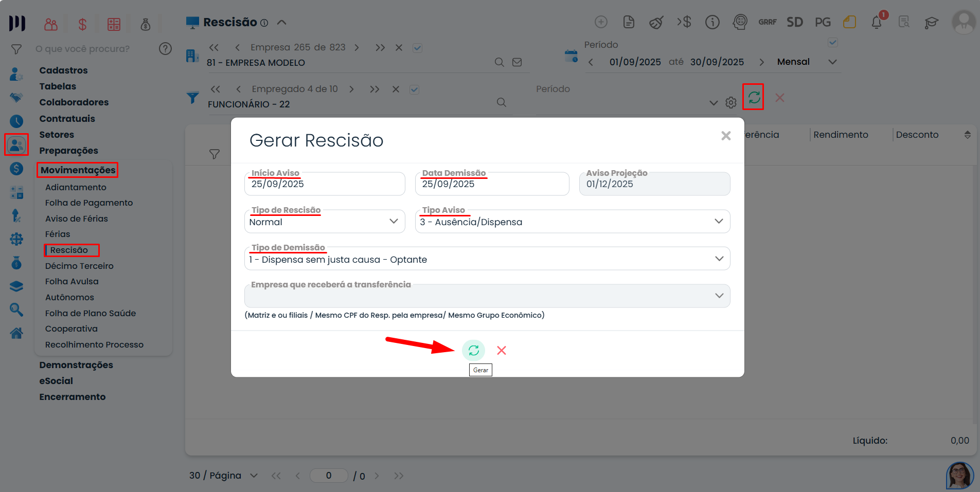Open the Tipo Aviso dropdown

(573, 222)
